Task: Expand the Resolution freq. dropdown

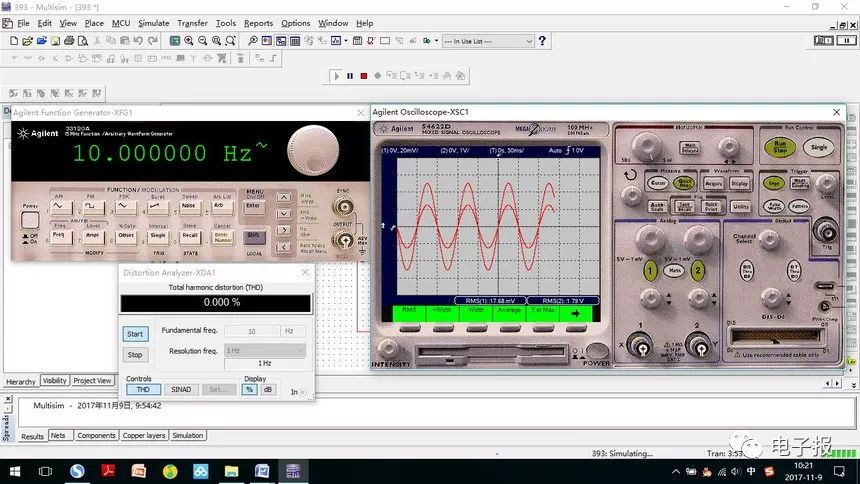Action: (299, 350)
